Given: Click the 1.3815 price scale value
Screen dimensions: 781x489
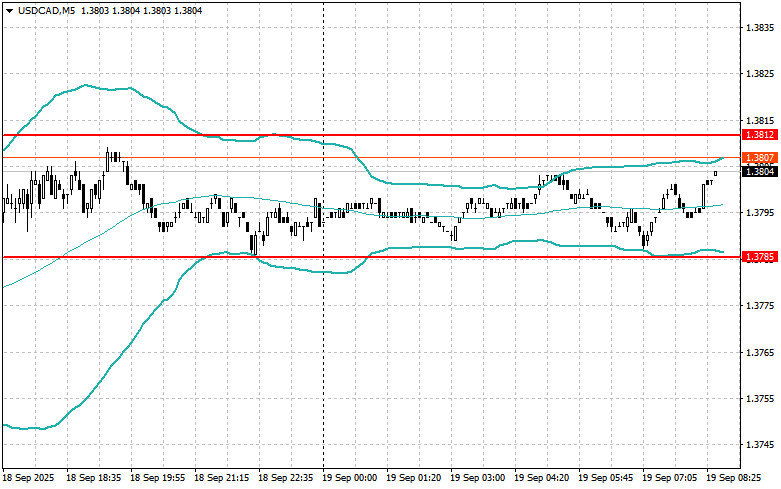Looking at the screenshot, I should coord(760,121).
